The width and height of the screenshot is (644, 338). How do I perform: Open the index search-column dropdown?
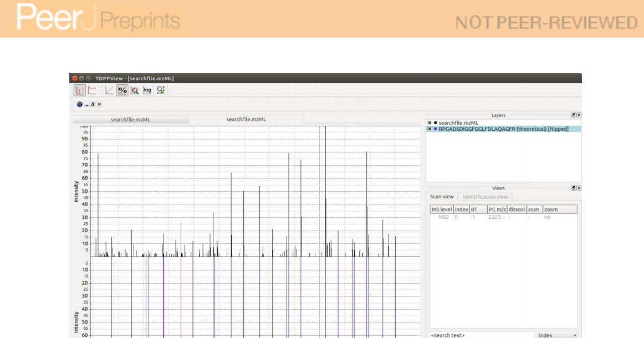click(557, 335)
